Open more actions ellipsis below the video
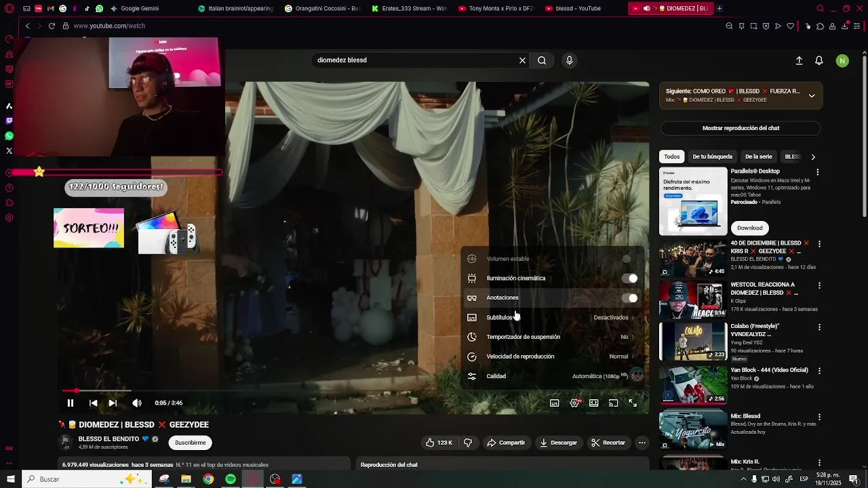The width and height of the screenshot is (868, 488). coord(642,443)
